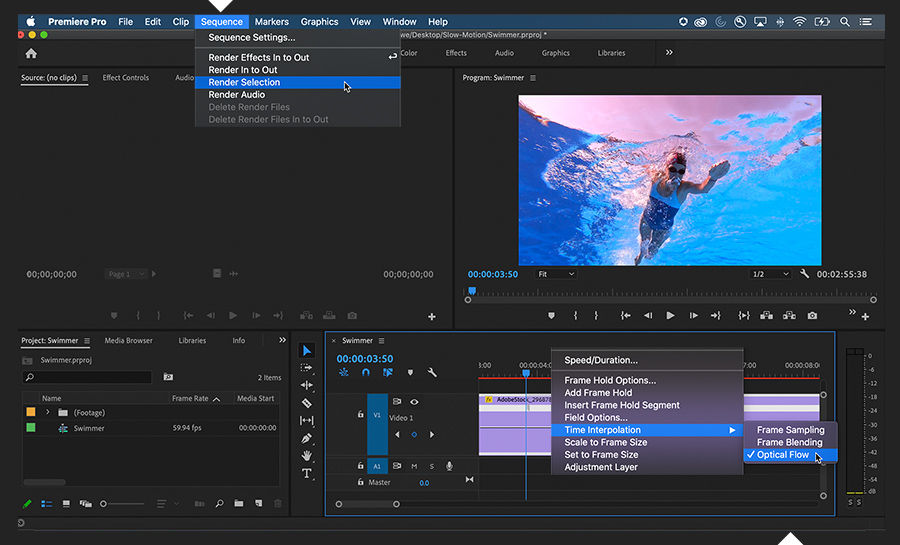Toggle snap magnet in timeline
The image size is (900, 545).
point(366,372)
